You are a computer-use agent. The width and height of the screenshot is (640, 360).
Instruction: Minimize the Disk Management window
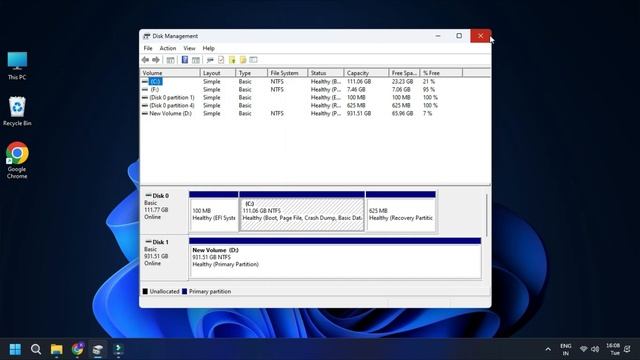(x=438, y=36)
